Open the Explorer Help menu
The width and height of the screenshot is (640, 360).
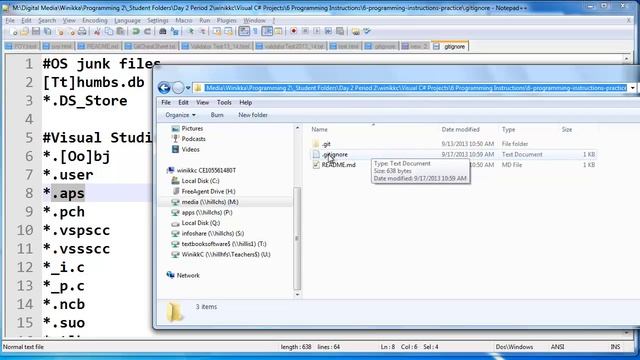coord(245,102)
